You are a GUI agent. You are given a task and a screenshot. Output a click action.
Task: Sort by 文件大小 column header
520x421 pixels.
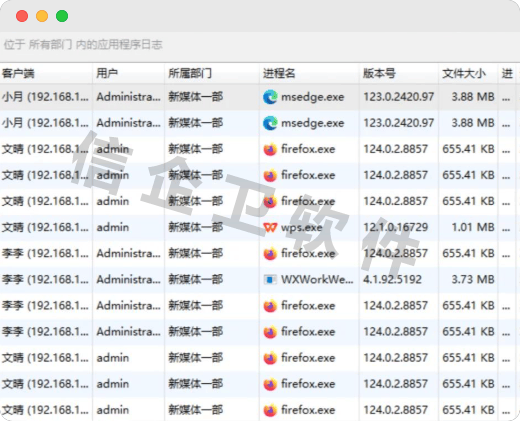pyautogui.click(x=464, y=73)
